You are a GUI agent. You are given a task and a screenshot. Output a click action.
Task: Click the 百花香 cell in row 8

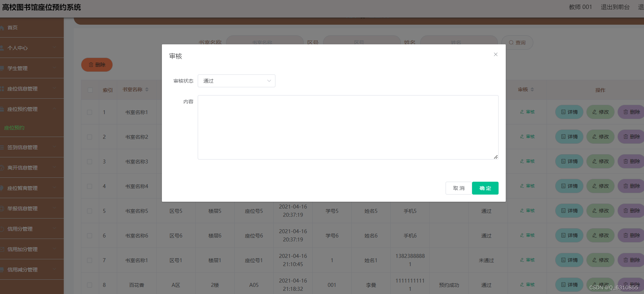point(136,285)
